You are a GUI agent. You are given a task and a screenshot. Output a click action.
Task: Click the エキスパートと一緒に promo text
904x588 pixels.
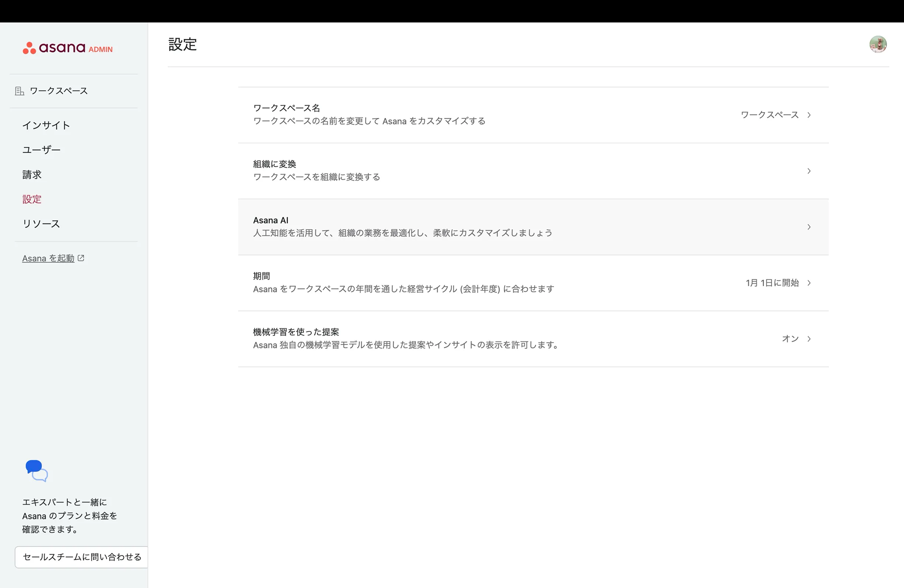(x=69, y=516)
